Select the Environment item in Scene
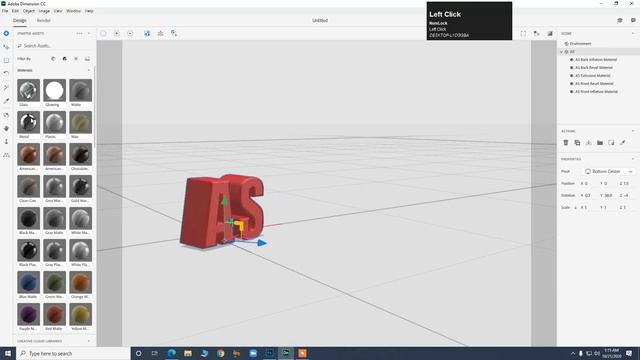This screenshot has height=360, width=640. tap(580, 44)
